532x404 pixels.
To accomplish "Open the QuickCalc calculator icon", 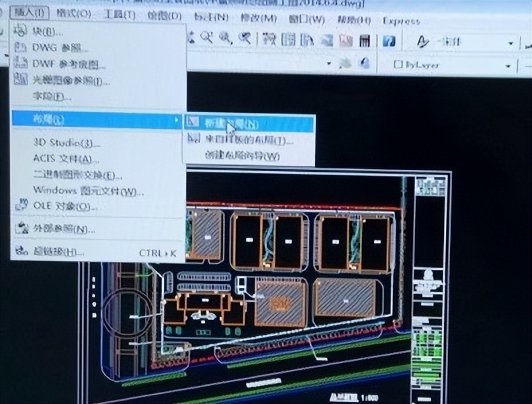I will [x=364, y=42].
